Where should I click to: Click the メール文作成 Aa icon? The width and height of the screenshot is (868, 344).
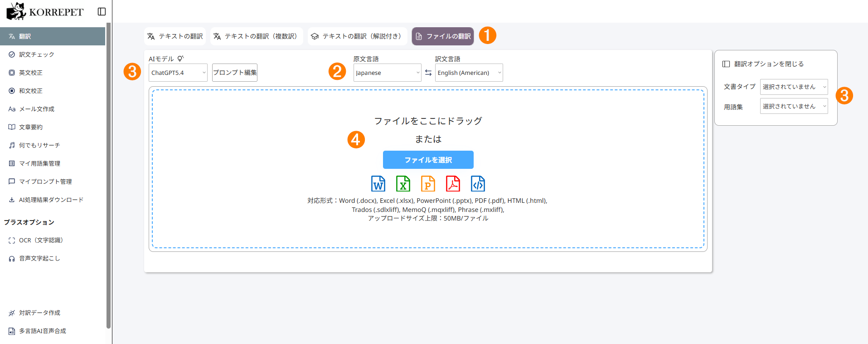[12, 109]
